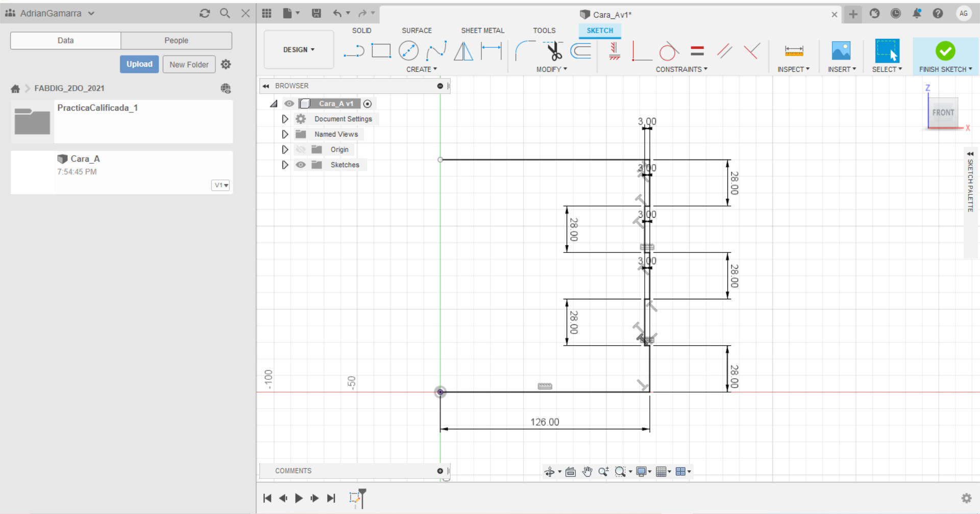980x514 pixels.
Task: Click the Measure inspect icon
Action: tap(794, 51)
